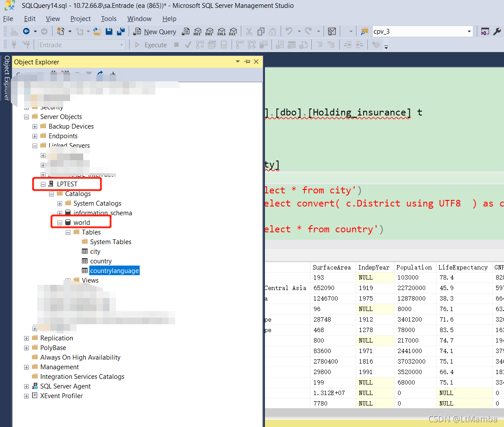Collapse the LPTEST linked server node
Viewport: 504px width, 427px height.
[x=43, y=184]
